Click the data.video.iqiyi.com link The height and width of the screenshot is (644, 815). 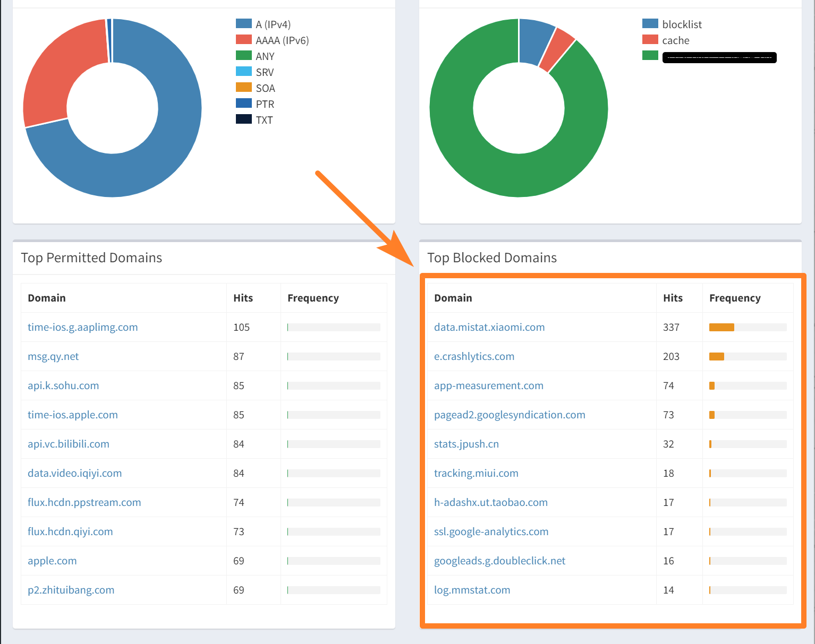coord(75,473)
